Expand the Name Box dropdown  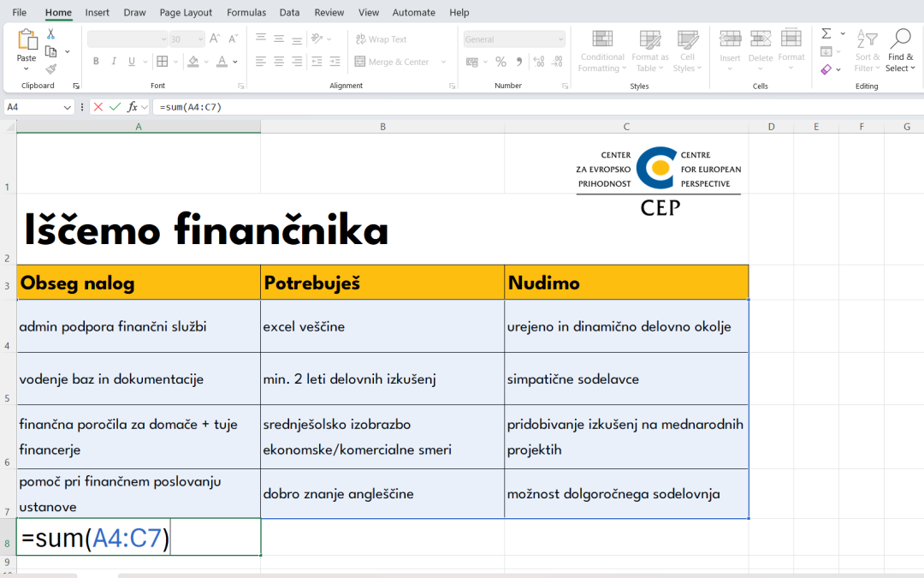tap(68, 108)
